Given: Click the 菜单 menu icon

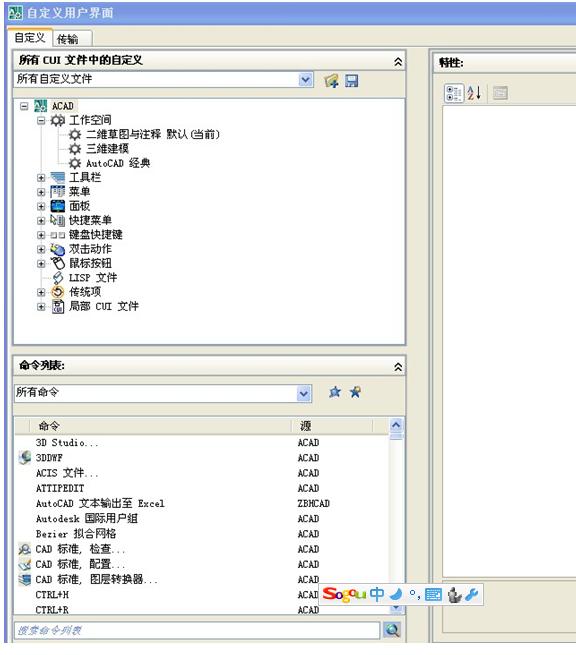Looking at the screenshot, I should [58, 192].
